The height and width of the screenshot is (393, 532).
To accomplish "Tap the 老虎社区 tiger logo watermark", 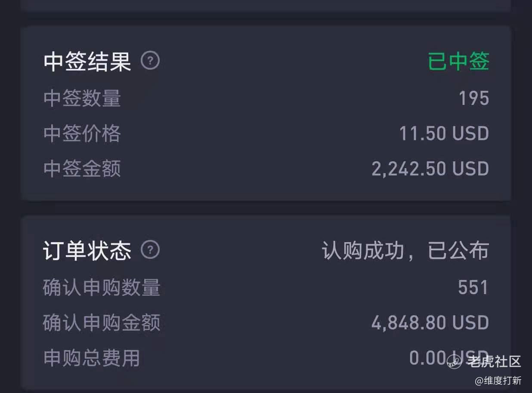I will 455,361.
